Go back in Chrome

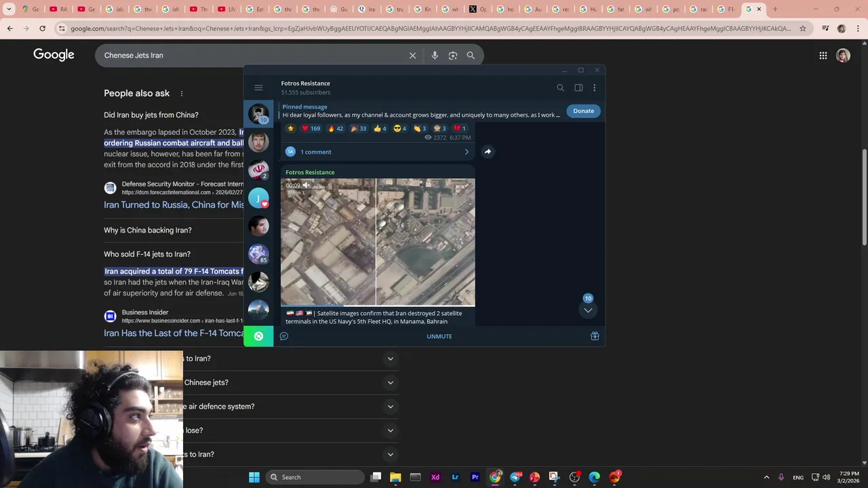[9, 28]
